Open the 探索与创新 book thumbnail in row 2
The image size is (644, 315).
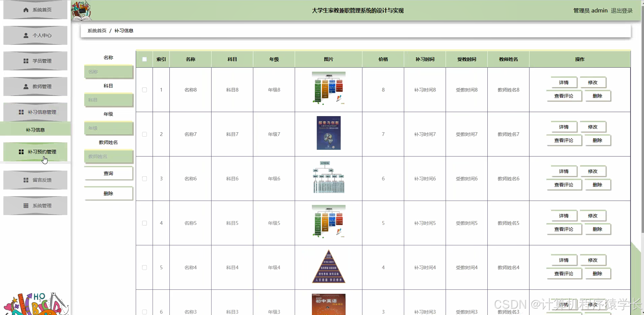click(x=328, y=133)
